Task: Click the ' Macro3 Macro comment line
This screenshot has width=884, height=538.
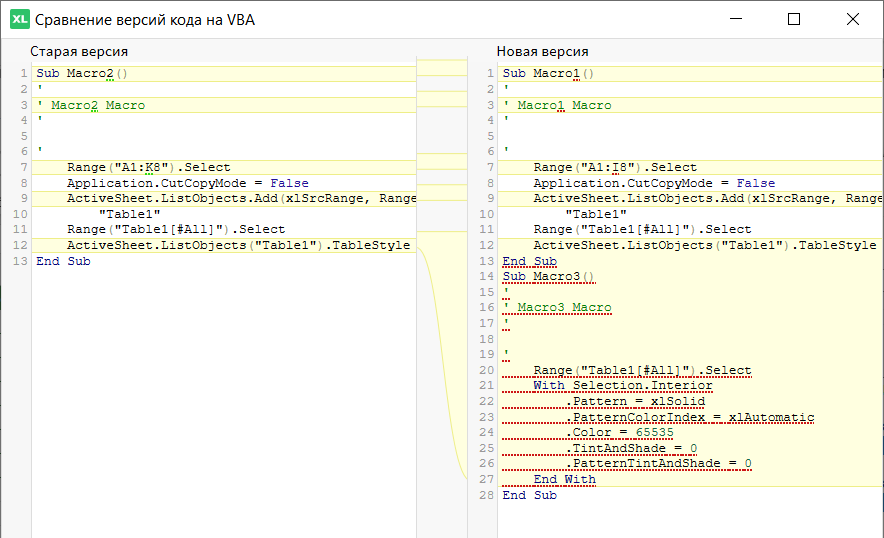Action: point(558,308)
